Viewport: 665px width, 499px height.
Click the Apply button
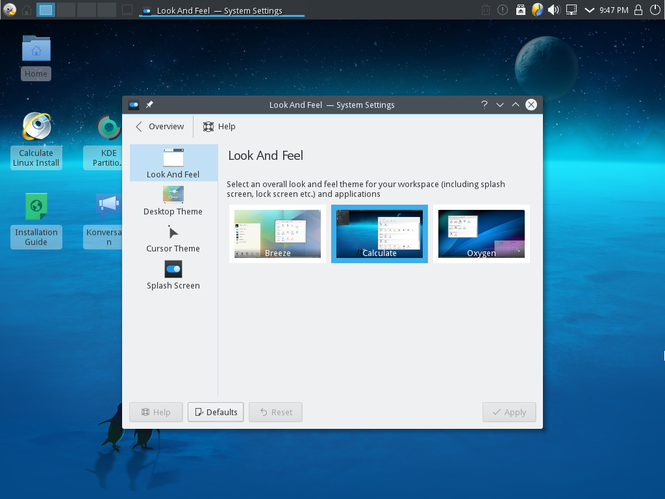tap(509, 412)
